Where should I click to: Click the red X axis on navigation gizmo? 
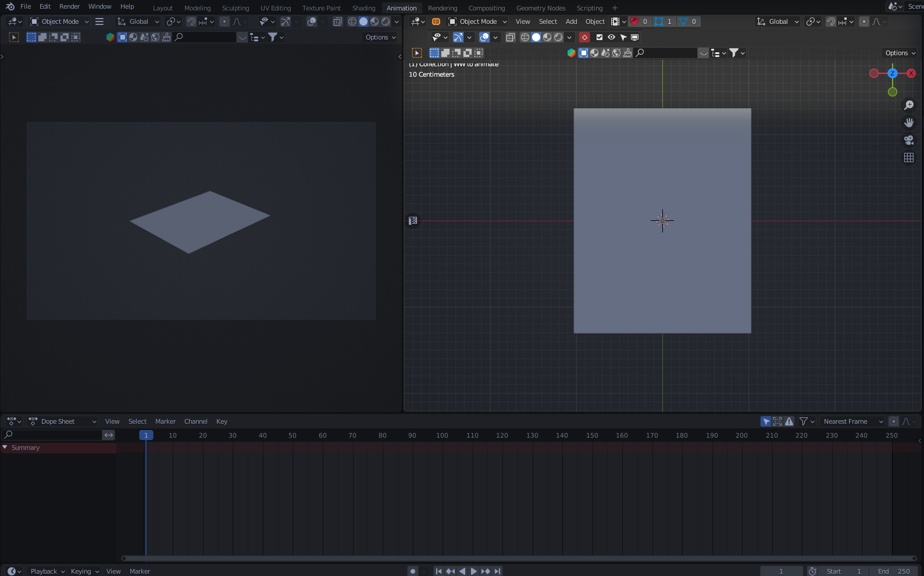point(911,73)
